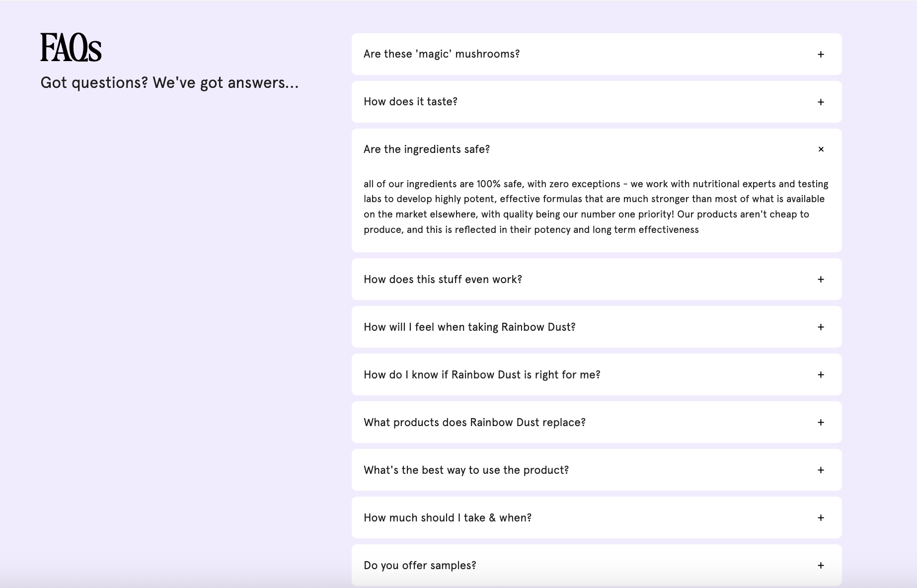Click plus icon for 'best way to use the product?'
This screenshot has height=588, width=917.
click(821, 470)
